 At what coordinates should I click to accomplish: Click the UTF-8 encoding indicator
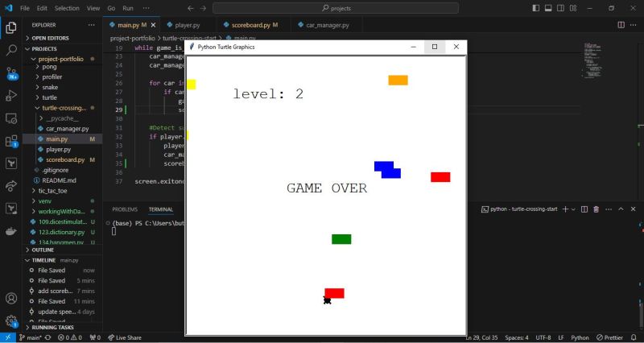click(543, 337)
